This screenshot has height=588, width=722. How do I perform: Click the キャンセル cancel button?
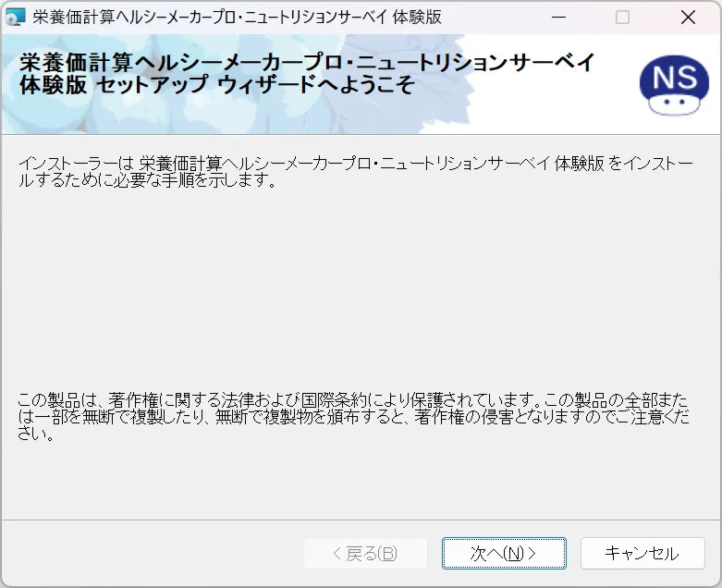pos(642,553)
